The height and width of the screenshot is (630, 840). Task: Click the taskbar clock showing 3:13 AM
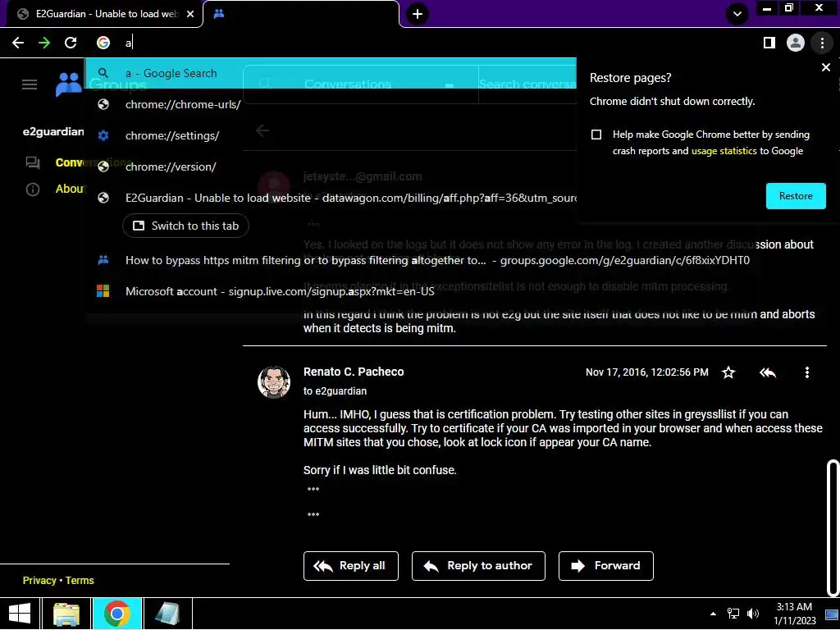point(794,614)
